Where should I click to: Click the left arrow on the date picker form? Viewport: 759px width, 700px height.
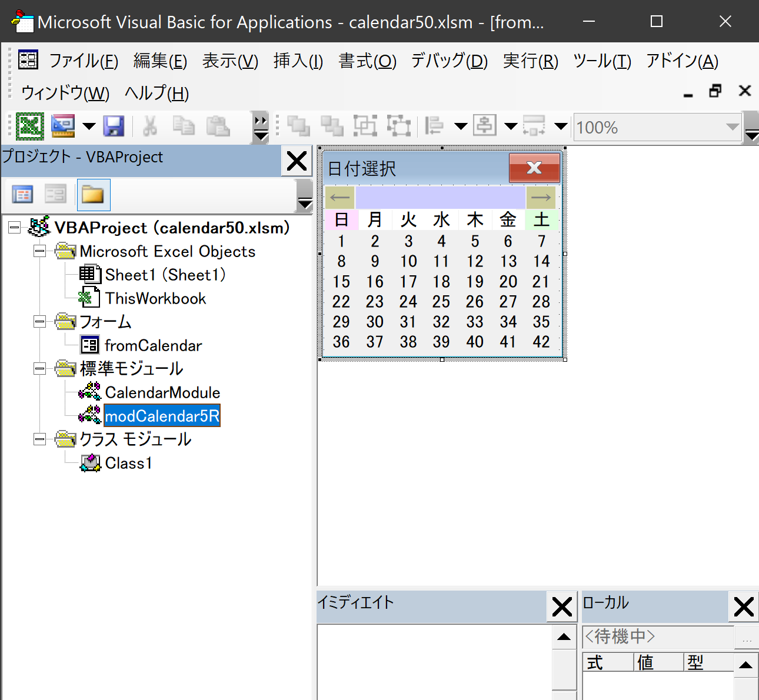339,198
